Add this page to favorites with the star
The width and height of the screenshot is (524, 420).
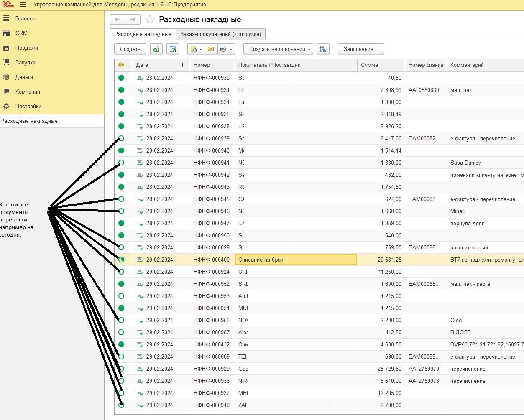click(150, 20)
